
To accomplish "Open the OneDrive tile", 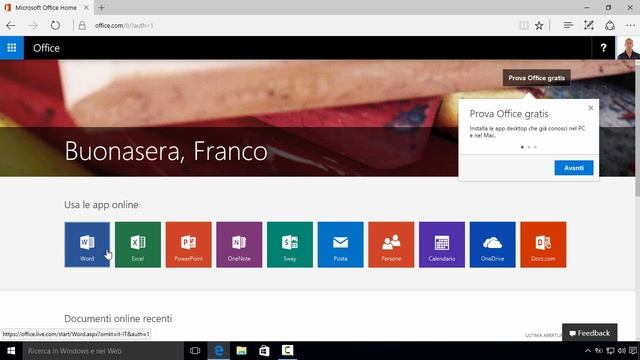I will (492, 244).
